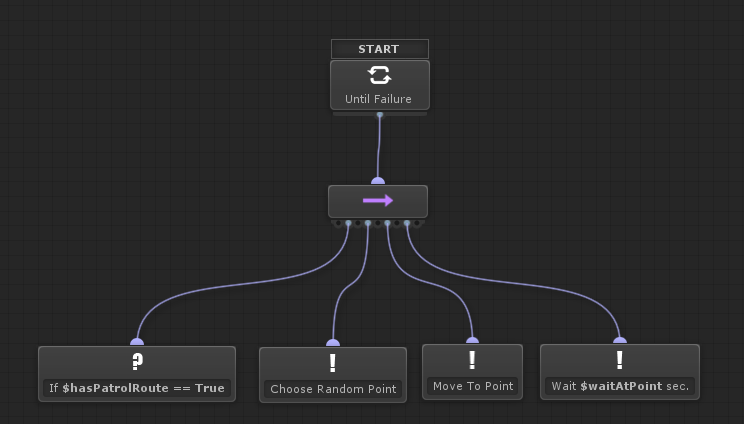Select the 'If $hasPatrolRoute == True' label
This screenshot has width=744, height=424.
[x=137, y=388]
